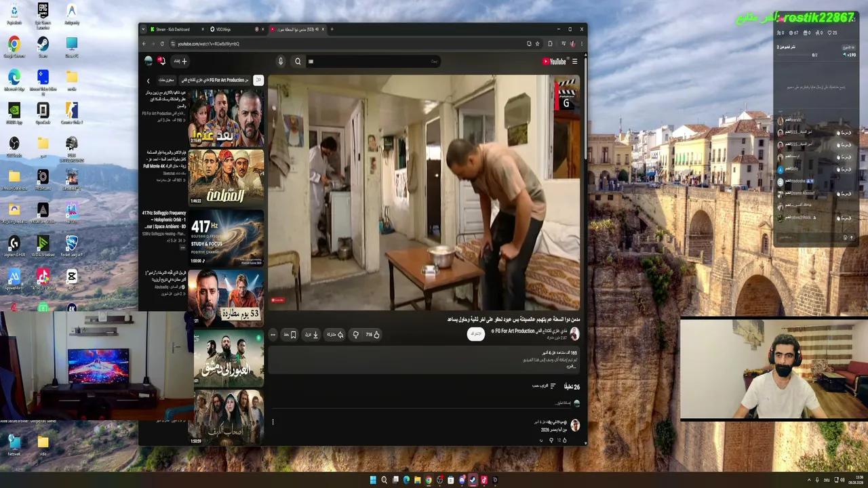Viewport: 868px width, 488px height.
Task: Open the first comment's three-dot menu
Action: [273, 422]
